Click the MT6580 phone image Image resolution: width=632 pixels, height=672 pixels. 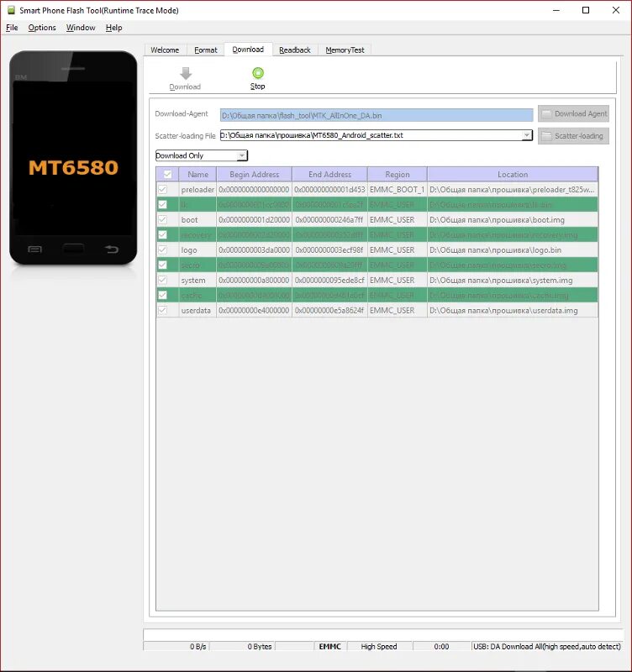click(x=73, y=158)
